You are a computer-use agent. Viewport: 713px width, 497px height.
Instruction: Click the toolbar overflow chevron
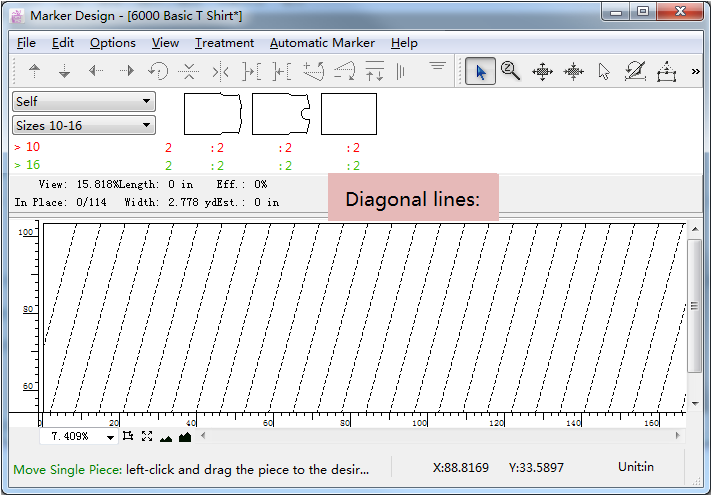pyautogui.click(x=696, y=72)
